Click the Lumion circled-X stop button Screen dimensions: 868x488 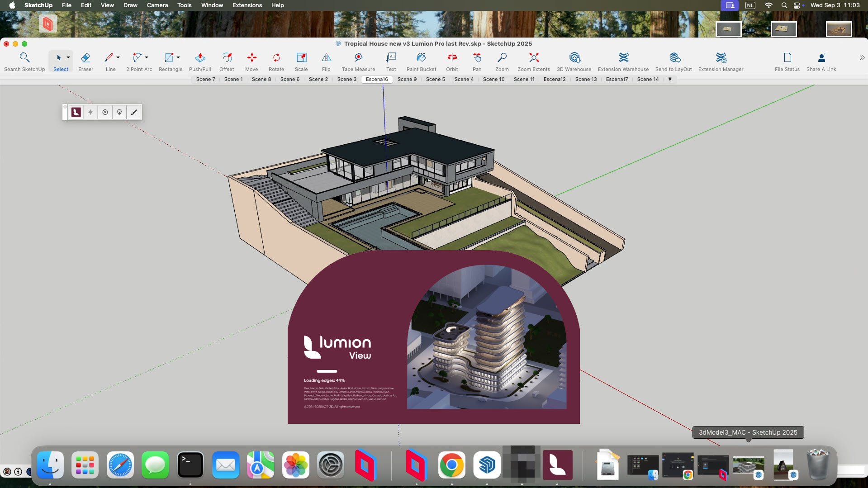[x=105, y=112]
